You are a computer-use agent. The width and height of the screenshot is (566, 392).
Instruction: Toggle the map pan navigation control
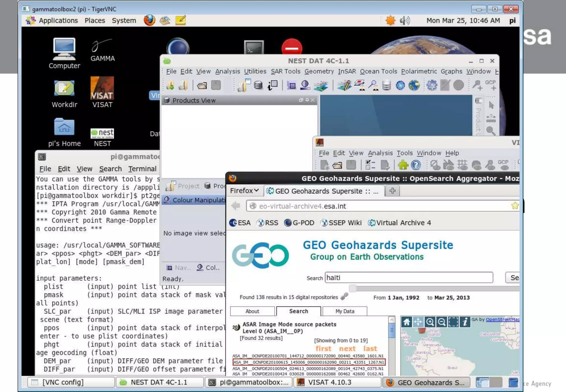pos(418,322)
